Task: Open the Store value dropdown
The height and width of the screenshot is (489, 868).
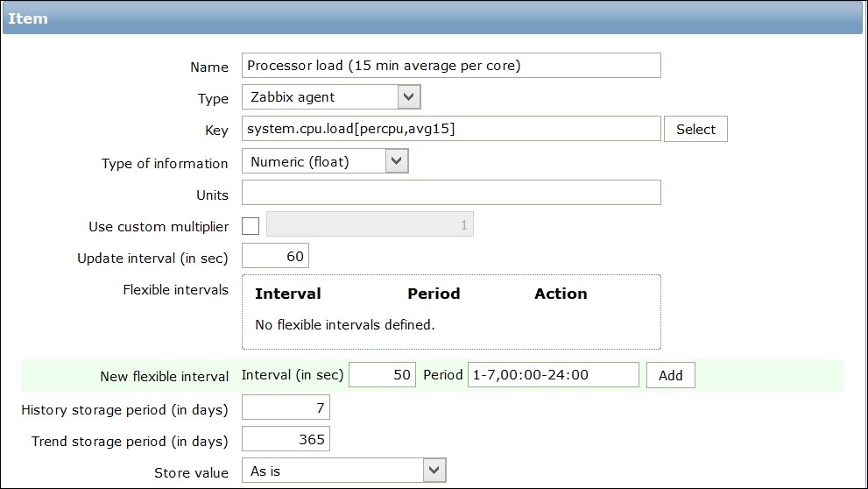Action: [343, 471]
